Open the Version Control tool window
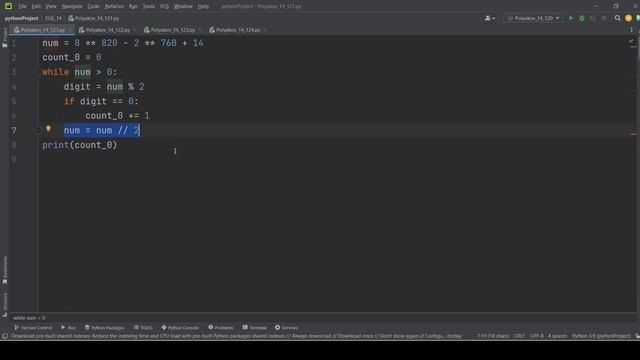 (x=33, y=327)
